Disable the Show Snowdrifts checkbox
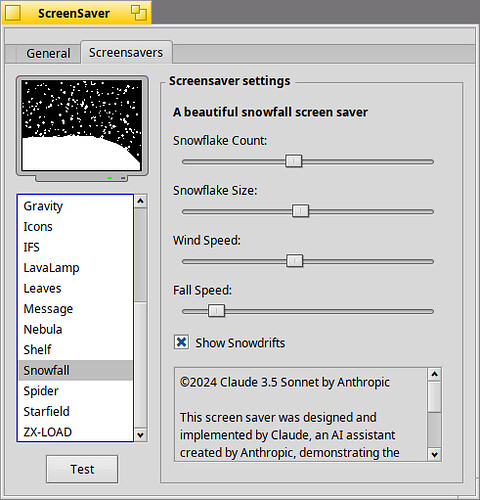The image size is (480, 500). pos(182,342)
